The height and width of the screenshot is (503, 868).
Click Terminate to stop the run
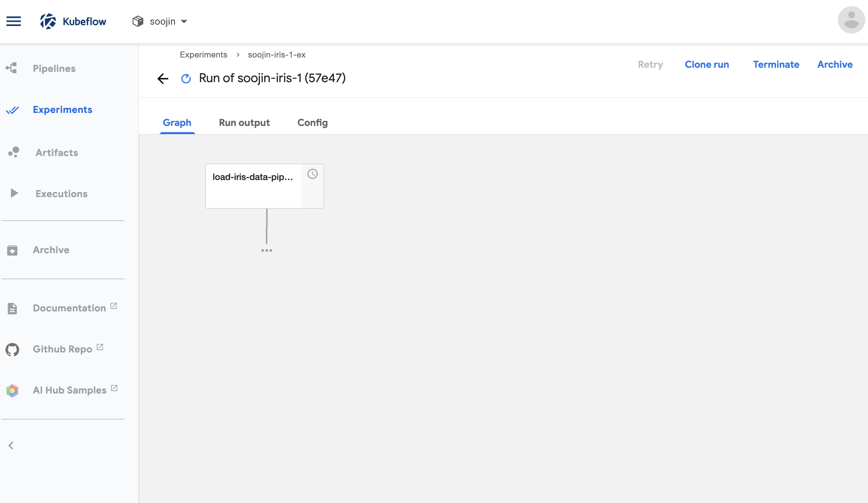pos(776,64)
